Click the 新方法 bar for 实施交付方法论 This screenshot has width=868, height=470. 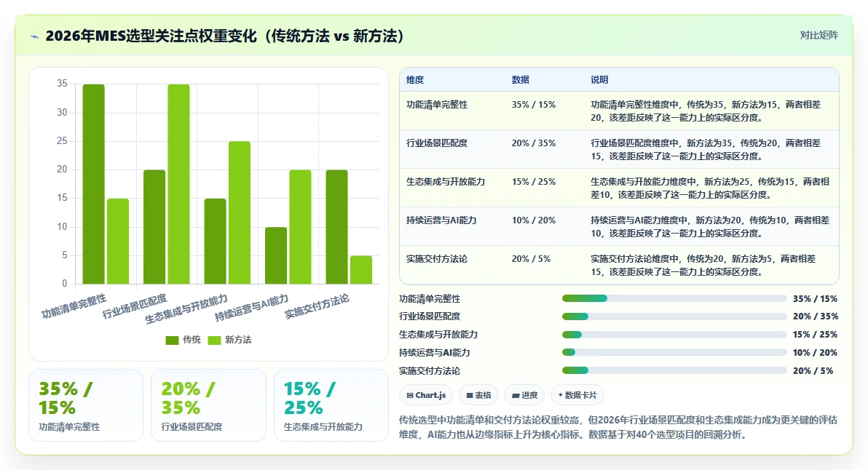tap(361, 270)
